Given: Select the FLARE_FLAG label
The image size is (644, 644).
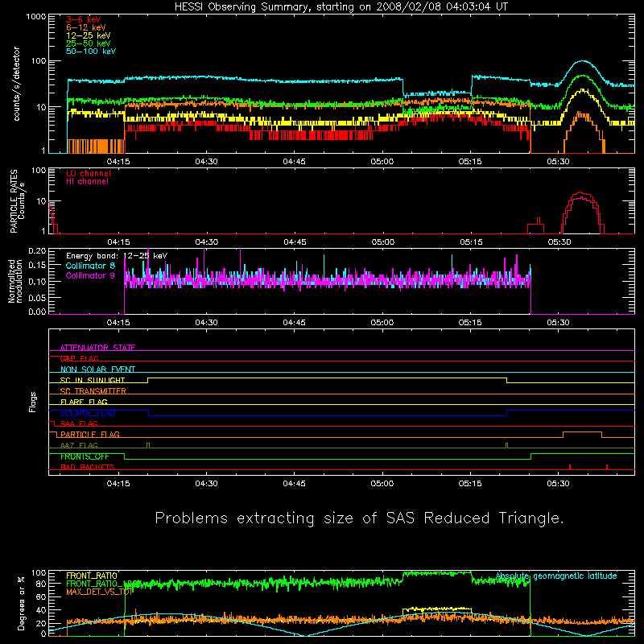Looking at the screenshot, I should pos(84,402).
